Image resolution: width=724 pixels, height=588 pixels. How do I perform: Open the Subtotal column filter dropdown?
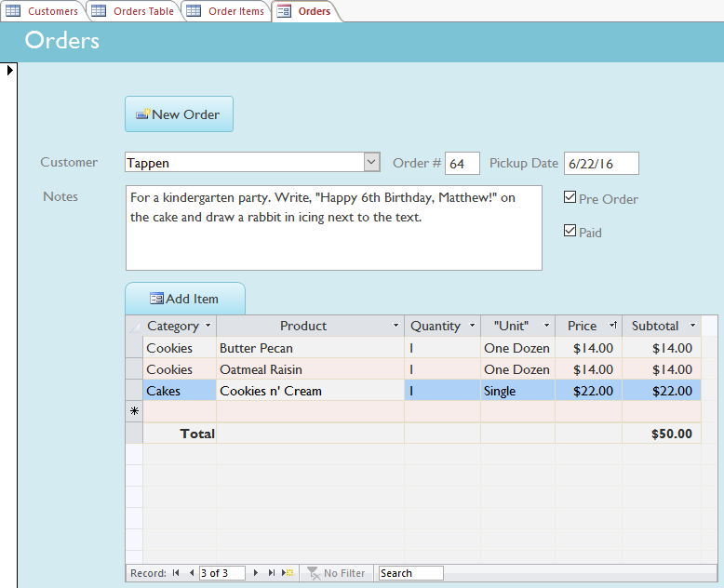click(692, 327)
